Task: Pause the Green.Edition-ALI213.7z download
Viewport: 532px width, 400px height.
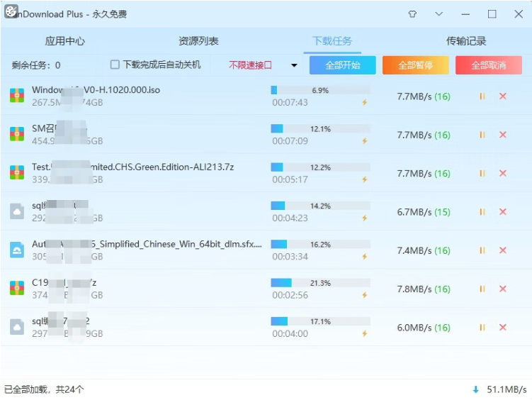Action: tap(482, 174)
